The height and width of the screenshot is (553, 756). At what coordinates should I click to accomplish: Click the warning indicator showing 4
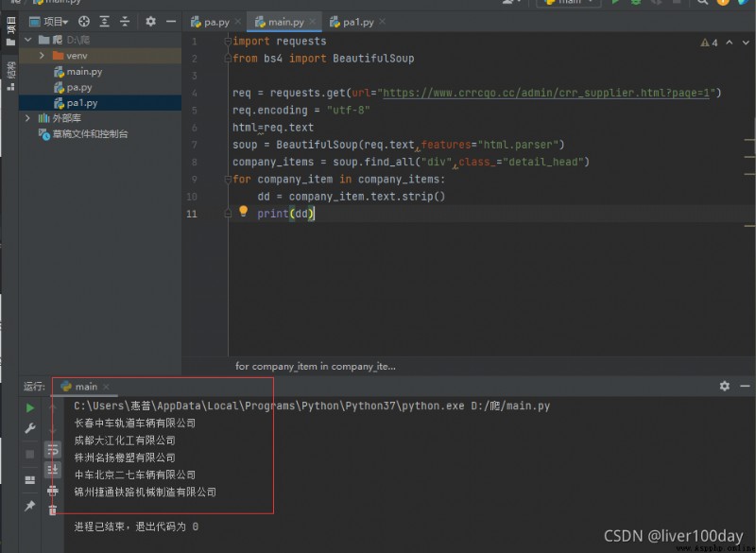710,43
